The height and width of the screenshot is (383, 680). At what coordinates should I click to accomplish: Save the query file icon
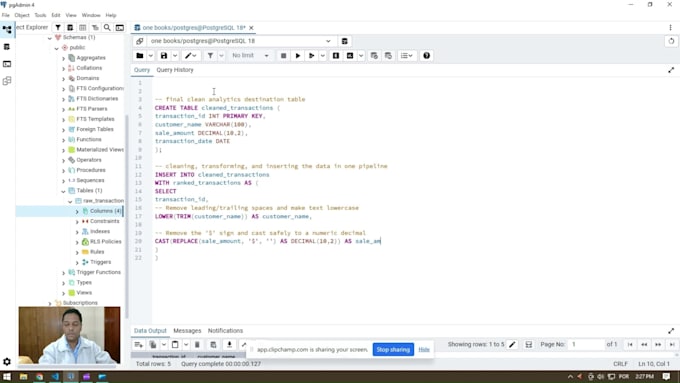pyautogui.click(x=164, y=56)
